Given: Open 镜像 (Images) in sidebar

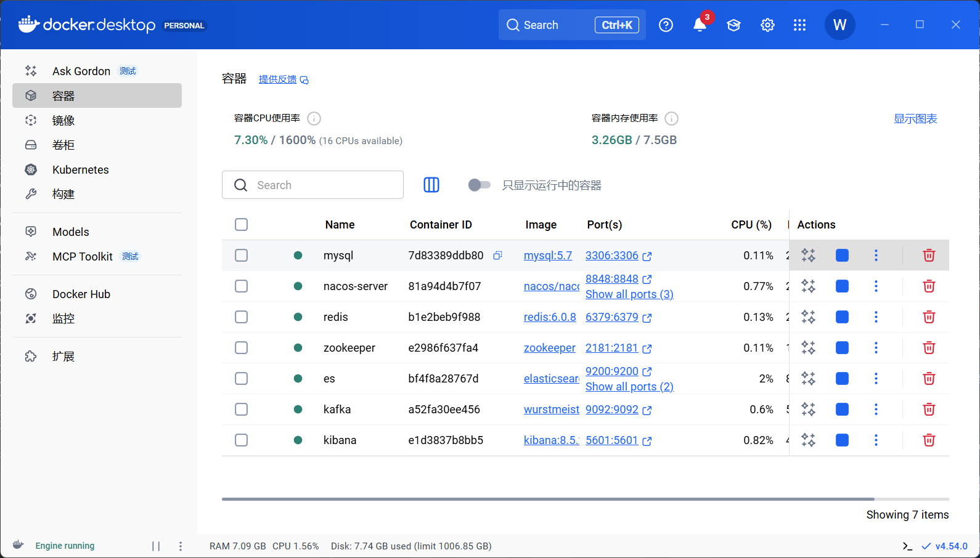Looking at the screenshot, I should (x=97, y=120).
